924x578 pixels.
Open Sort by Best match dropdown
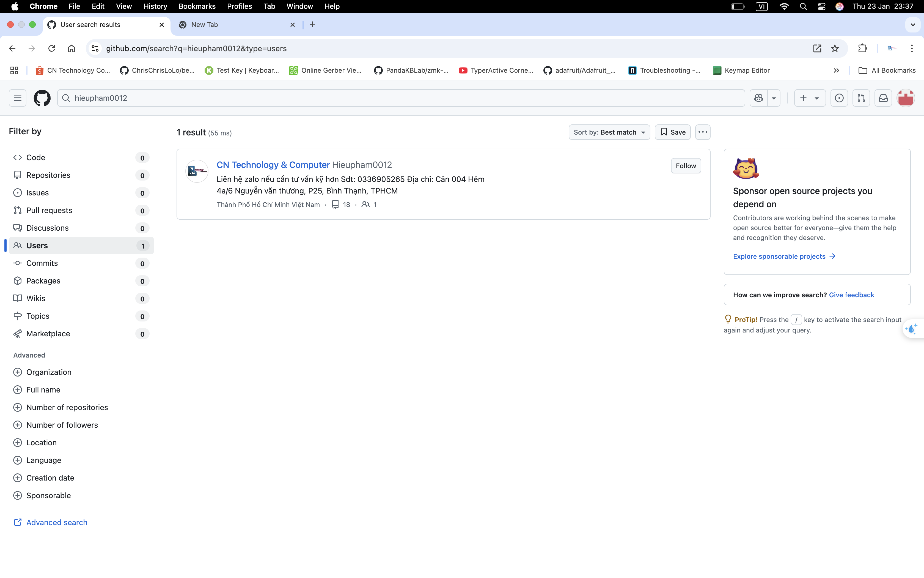click(609, 132)
